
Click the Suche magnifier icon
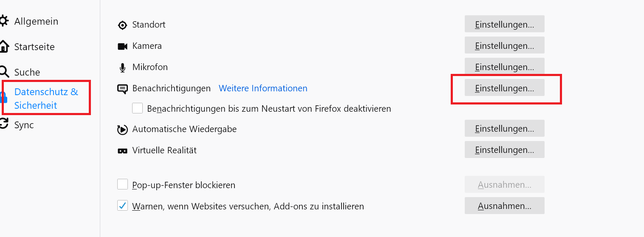pyautogui.click(x=4, y=72)
